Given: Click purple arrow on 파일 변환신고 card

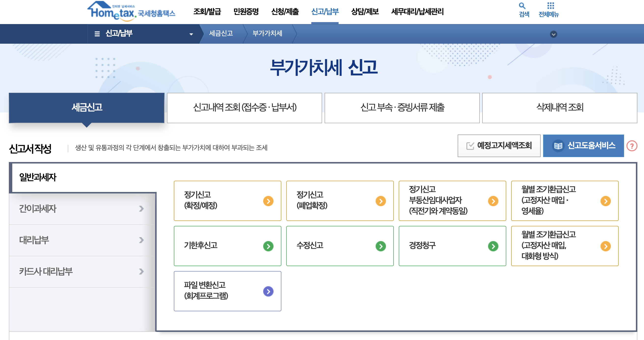Looking at the screenshot, I should 268,291.
